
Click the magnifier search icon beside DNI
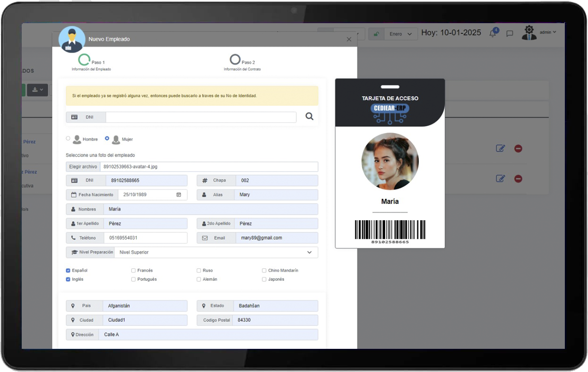tap(309, 116)
